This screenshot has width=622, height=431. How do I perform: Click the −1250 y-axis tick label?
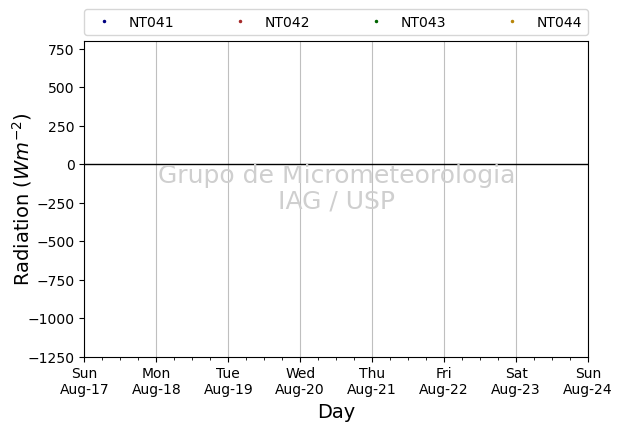pos(52,358)
